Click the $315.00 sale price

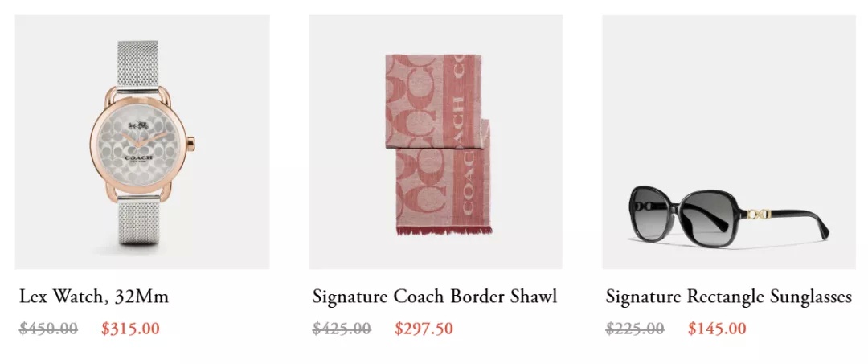point(131,329)
